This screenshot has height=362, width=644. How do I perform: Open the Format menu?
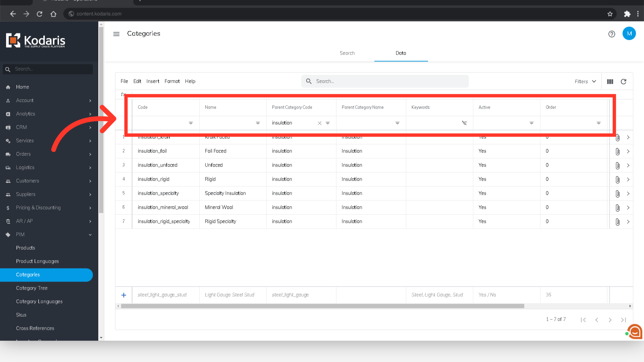coord(172,81)
